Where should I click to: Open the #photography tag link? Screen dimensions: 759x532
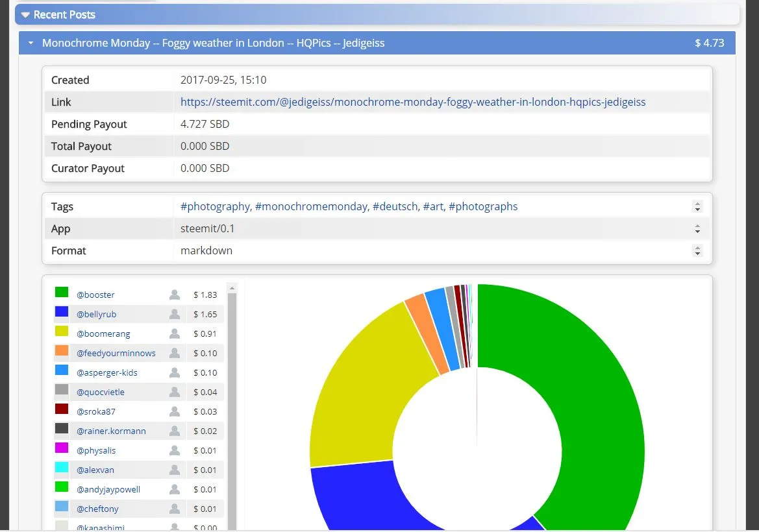215,206
